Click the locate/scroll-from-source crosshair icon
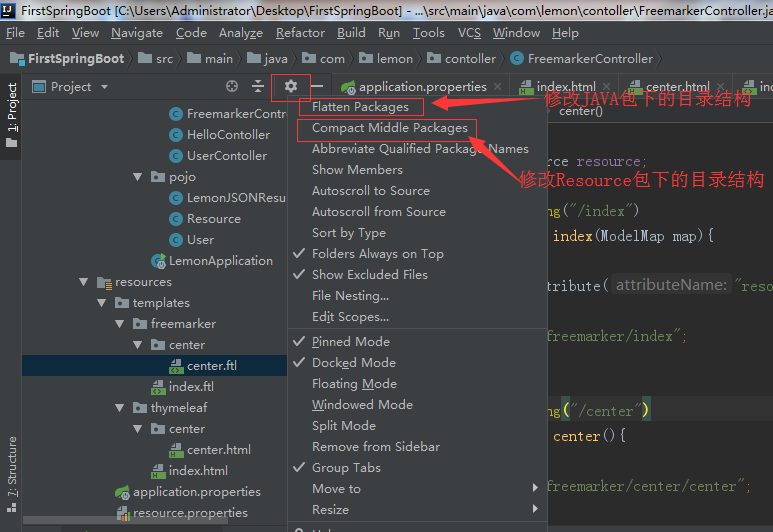 click(x=232, y=86)
